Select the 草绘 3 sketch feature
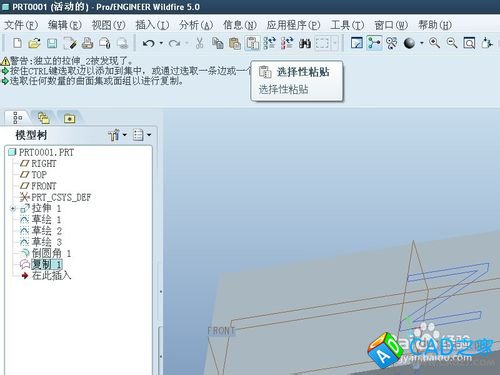 click(41, 242)
